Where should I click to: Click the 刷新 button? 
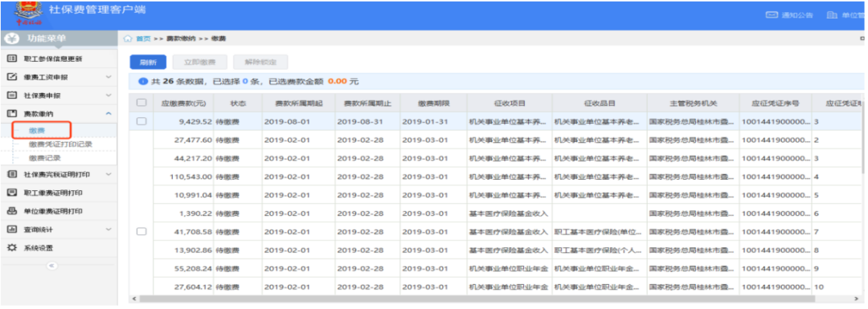tap(148, 63)
